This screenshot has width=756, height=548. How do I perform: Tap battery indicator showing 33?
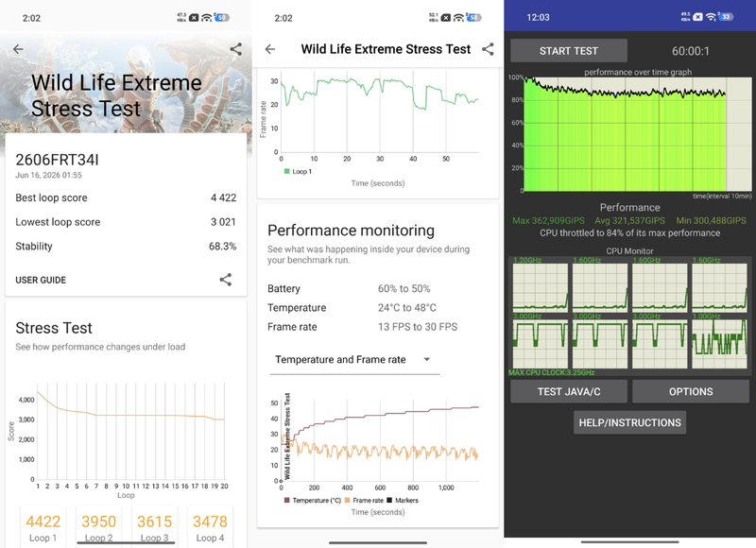click(x=726, y=17)
